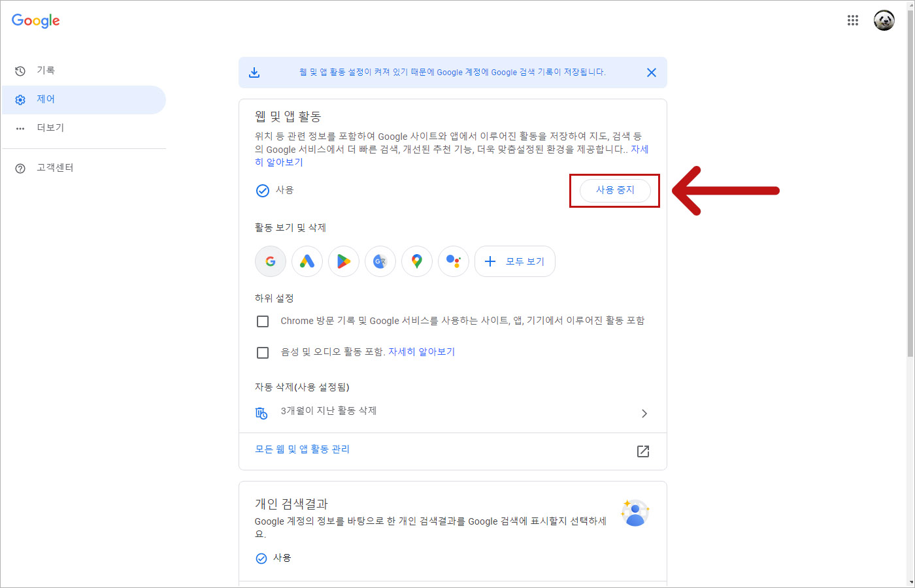Click the 활동 보기 및 삭제 label
This screenshot has height=588, width=915.
pyautogui.click(x=290, y=227)
